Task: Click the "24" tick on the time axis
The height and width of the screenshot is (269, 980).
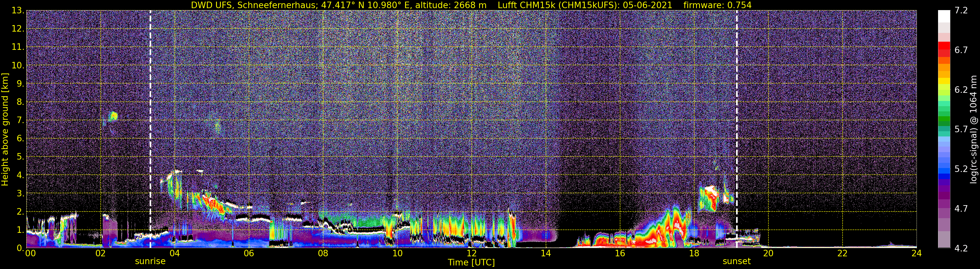Action: click(917, 254)
